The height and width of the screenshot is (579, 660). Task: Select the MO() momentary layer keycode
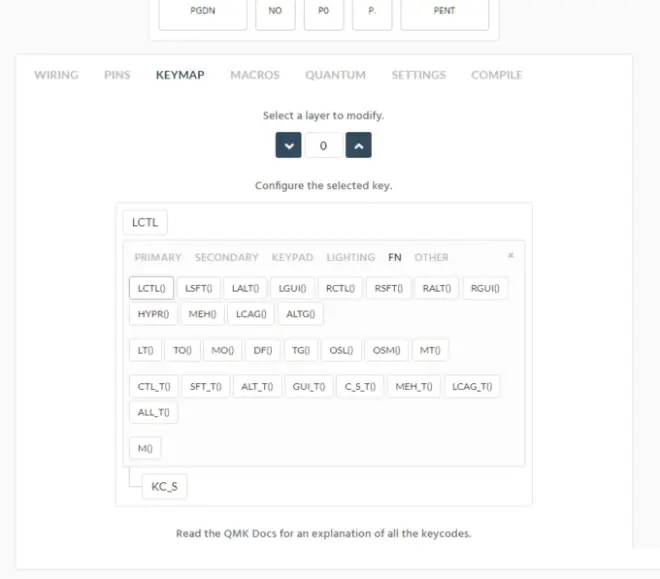click(x=222, y=350)
